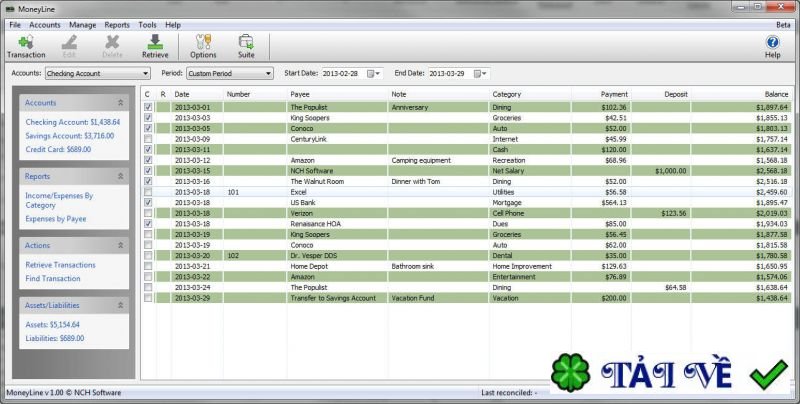
Task: Click the Vacation Fund note cell
Action: (x=439, y=298)
